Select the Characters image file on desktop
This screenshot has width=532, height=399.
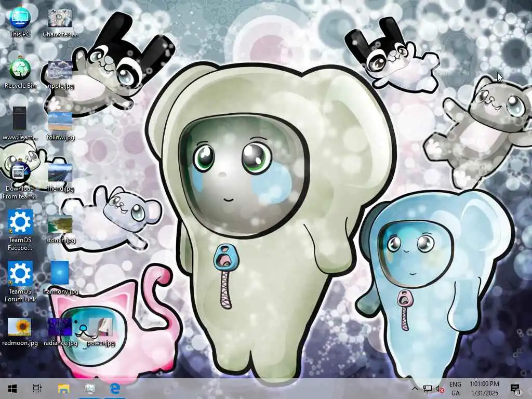point(60,22)
